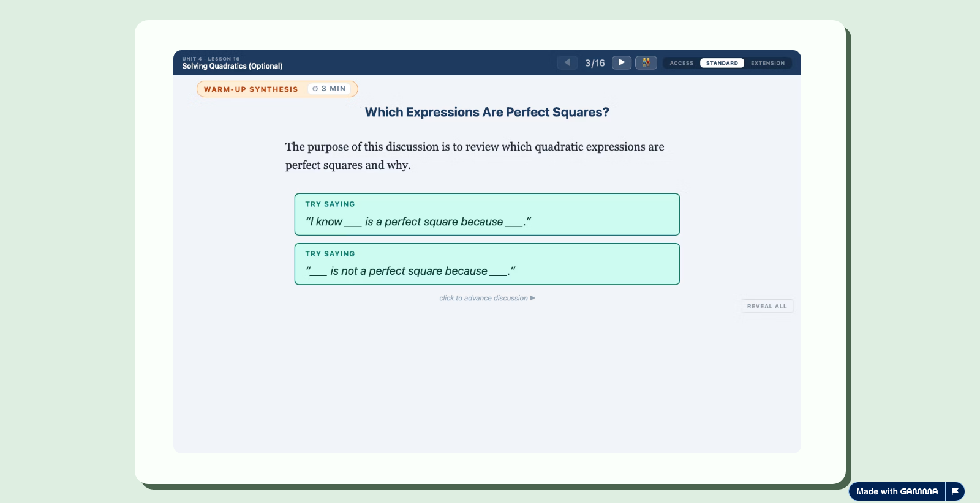Image resolution: width=980 pixels, height=503 pixels.
Task: Click the student pair icon in the toolbar
Action: (x=646, y=62)
